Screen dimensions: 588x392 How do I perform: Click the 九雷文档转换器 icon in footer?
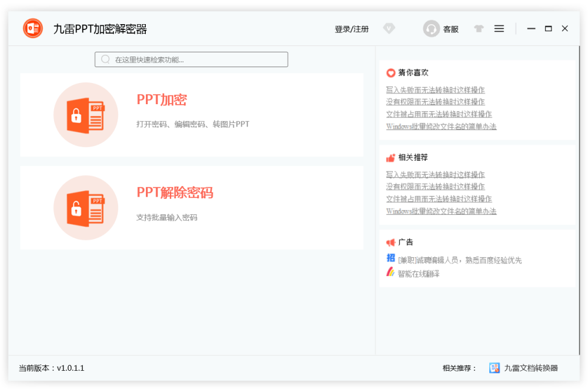[x=495, y=368]
